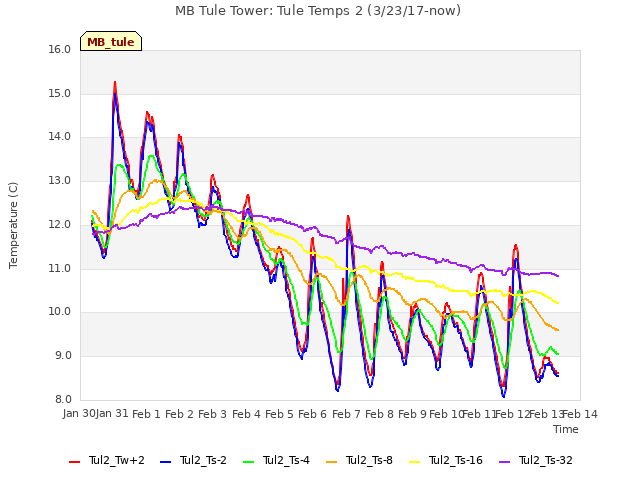640x480 pixels.
Task: Toggle the Tul2_Ts-8 legend entry
Action: point(359,460)
